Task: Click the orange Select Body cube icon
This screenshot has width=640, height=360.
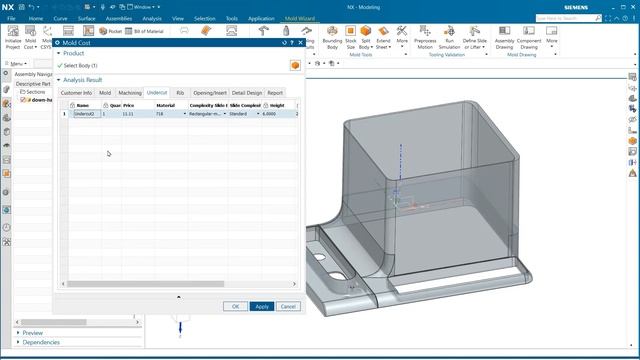Action: [x=295, y=65]
